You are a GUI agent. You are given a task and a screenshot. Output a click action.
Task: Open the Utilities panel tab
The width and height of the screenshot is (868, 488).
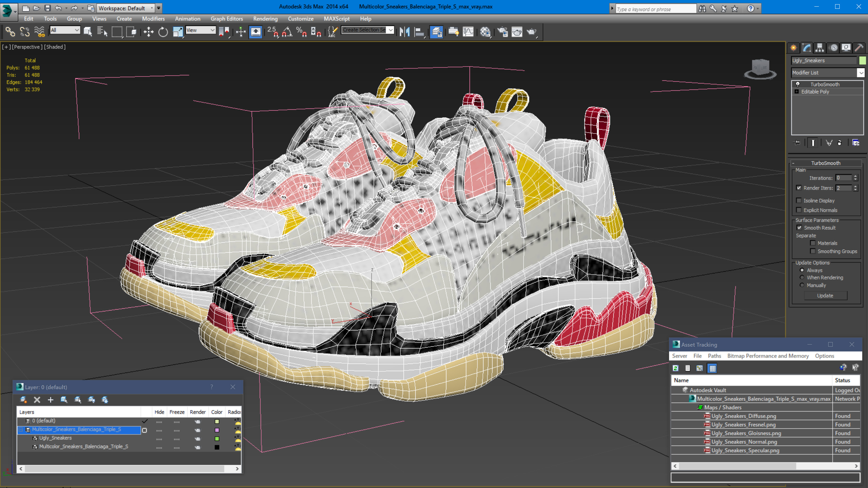point(859,48)
